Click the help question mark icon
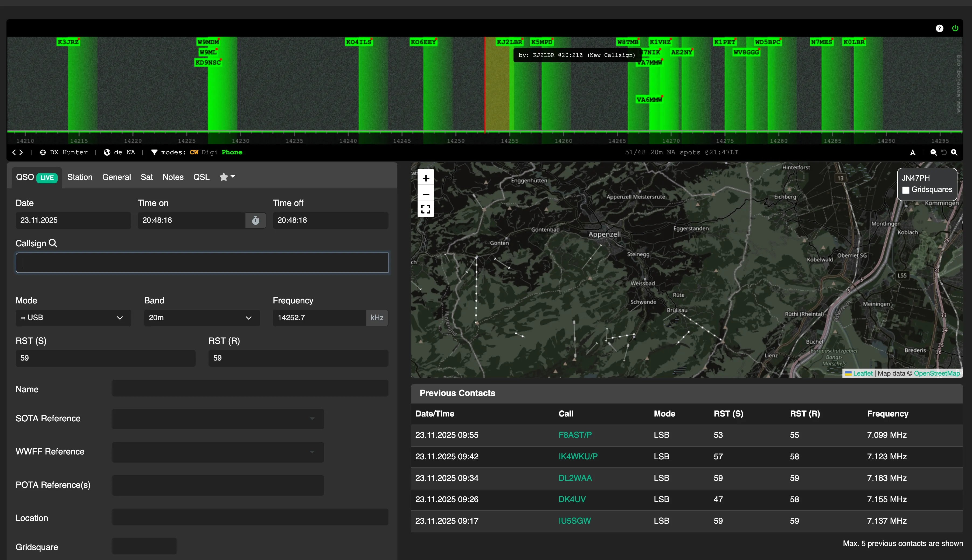The width and height of the screenshot is (972, 560). [939, 29]
